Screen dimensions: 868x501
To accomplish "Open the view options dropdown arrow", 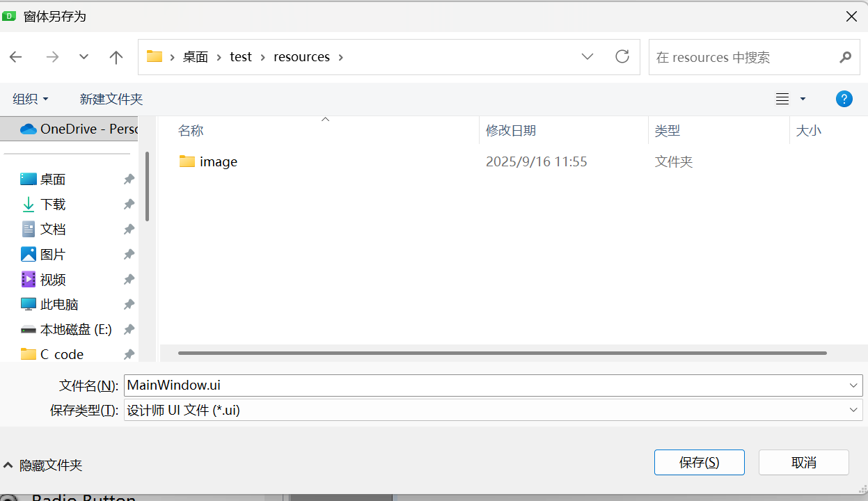I will point(803,99).
